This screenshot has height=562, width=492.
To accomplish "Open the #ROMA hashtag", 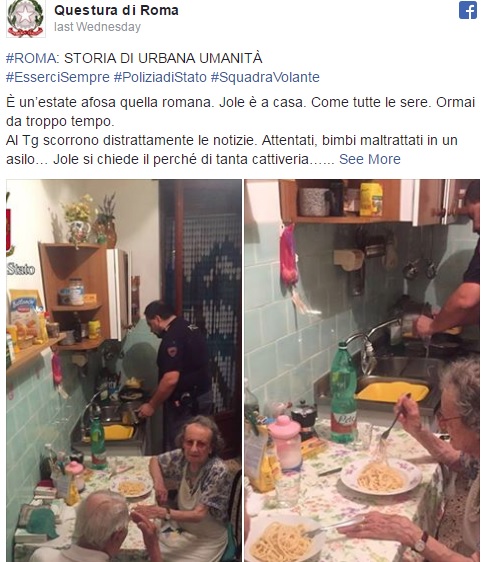I will point(31,58).
